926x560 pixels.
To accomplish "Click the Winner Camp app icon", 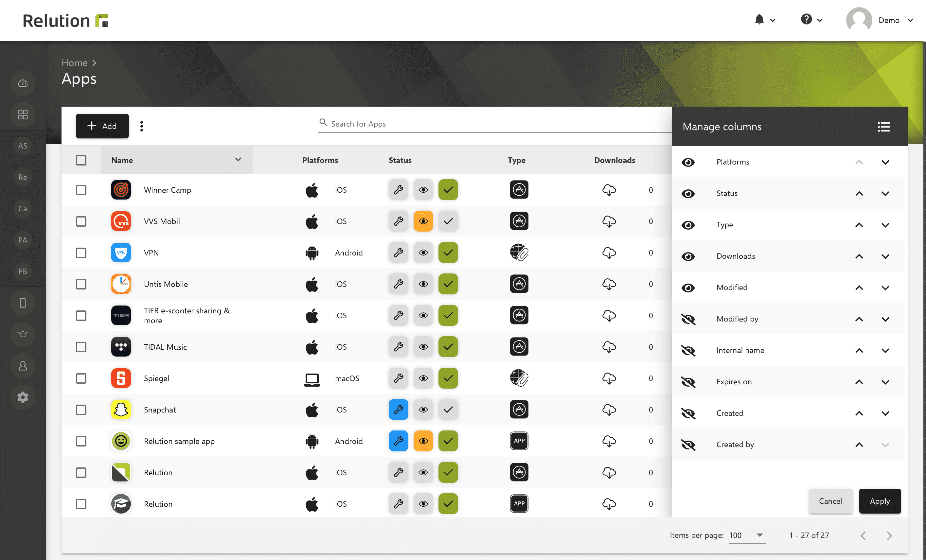I will point(121,190).
